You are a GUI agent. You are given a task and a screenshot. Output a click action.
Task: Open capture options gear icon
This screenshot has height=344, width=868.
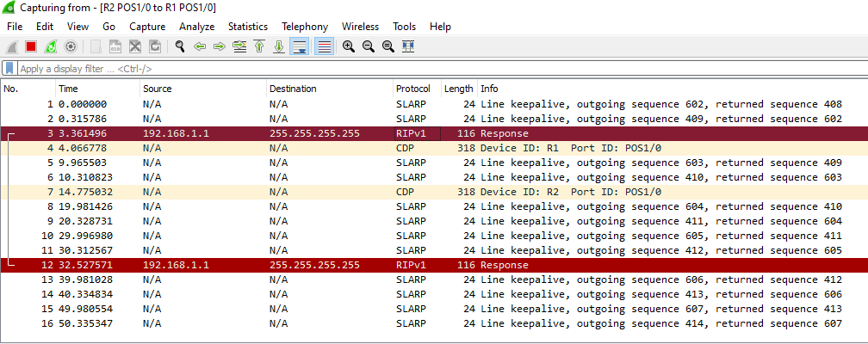[71, 47]
